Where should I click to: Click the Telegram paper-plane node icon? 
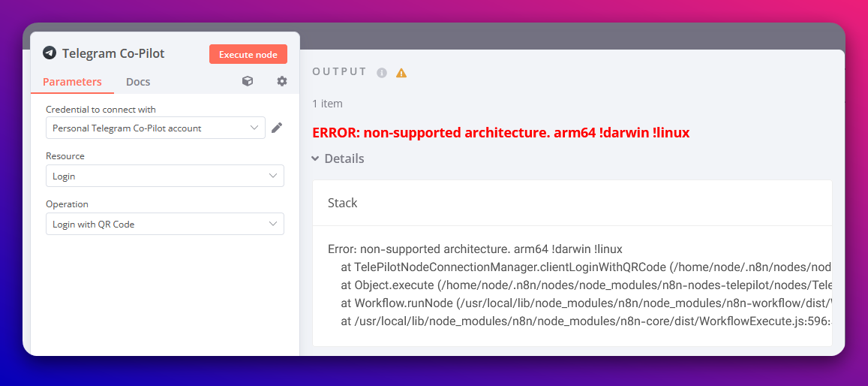coord(50,53)
